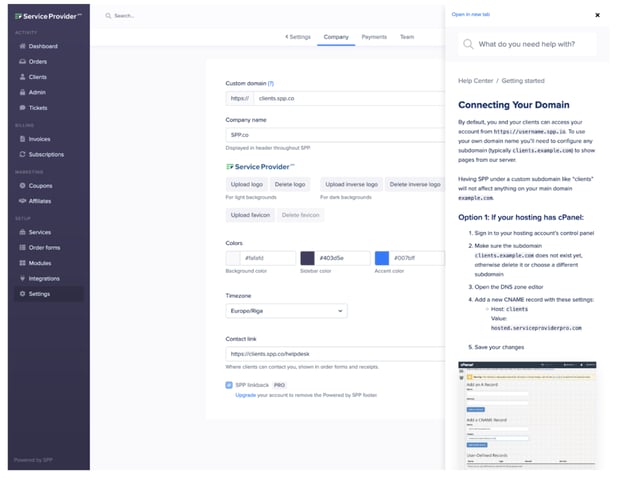This screenshot has width=620, height=483.
Task: Click the Tickets chat icon
Action: [x=23, y=108]
